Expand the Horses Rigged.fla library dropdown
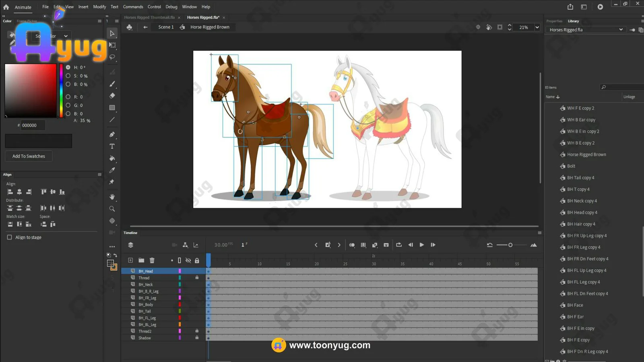 [621, 30]
